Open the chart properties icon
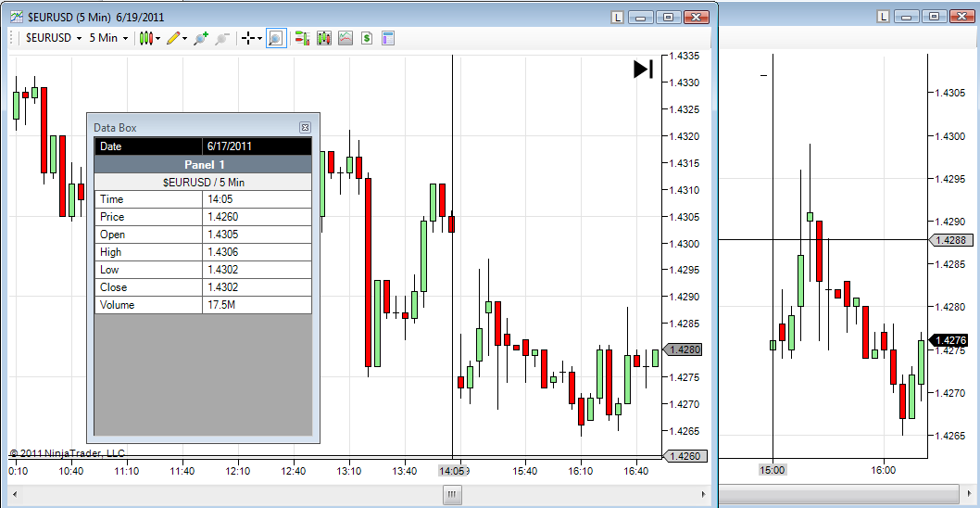This screenshot has width=980, height=508. click(388, 38)
